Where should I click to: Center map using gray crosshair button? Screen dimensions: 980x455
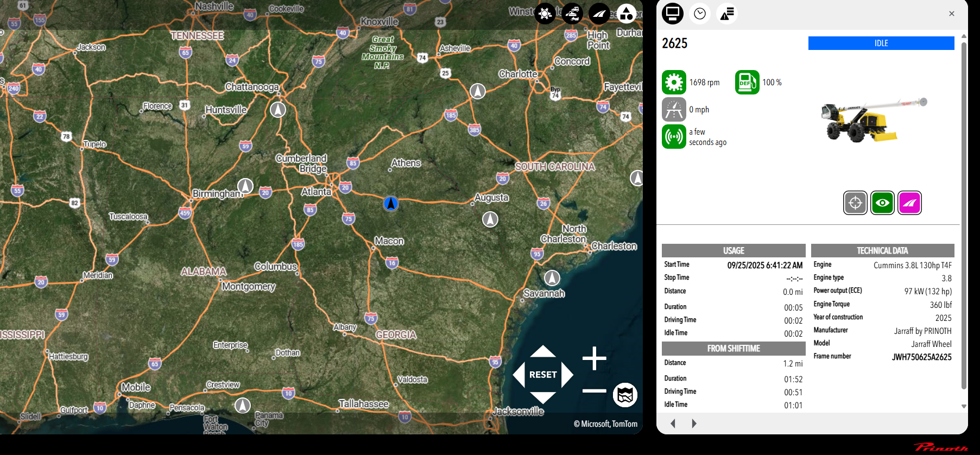(x=855, y=203)
